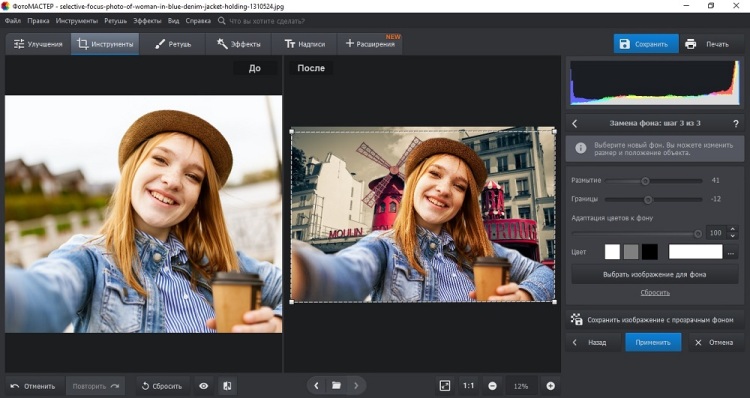Screen dimensions: 750x398
Task: Open the Расширения tab marked NEW
Action: tap(370, 44)
